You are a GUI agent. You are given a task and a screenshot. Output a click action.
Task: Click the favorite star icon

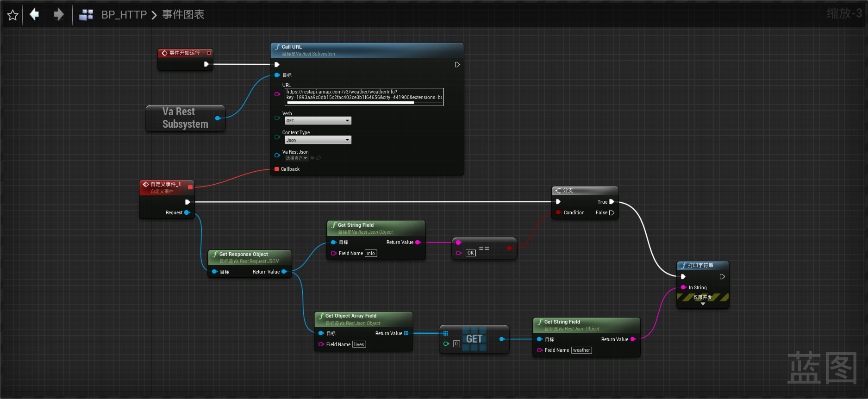click(x=13, y=15)
